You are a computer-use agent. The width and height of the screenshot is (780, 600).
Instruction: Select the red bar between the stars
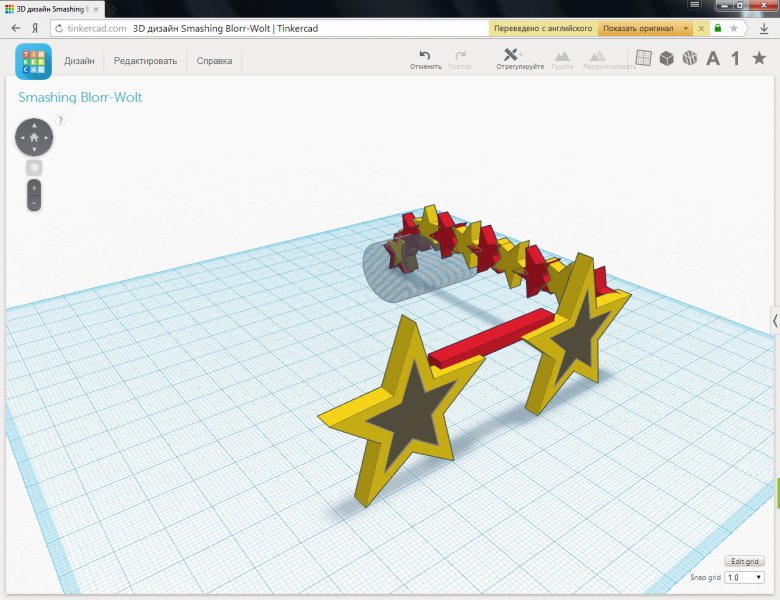click(490, 338)
